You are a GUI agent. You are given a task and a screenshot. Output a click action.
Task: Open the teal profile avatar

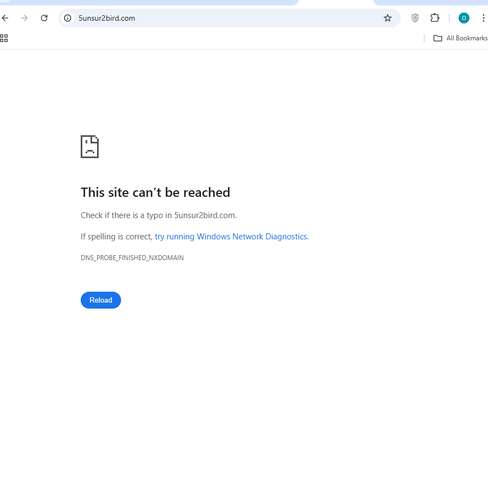click(464, 18)
